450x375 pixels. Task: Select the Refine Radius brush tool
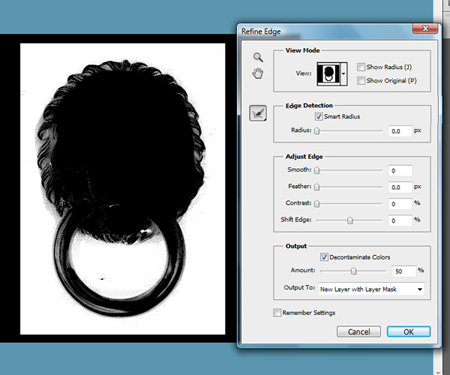point(258,113)
